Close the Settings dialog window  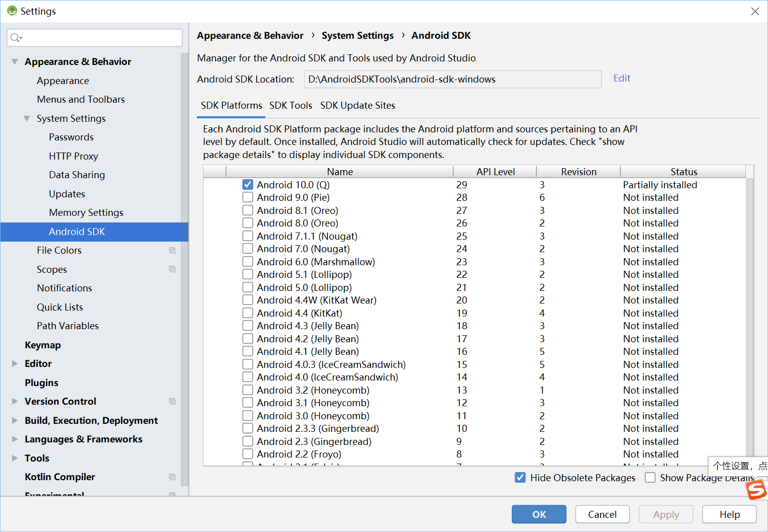754,11
